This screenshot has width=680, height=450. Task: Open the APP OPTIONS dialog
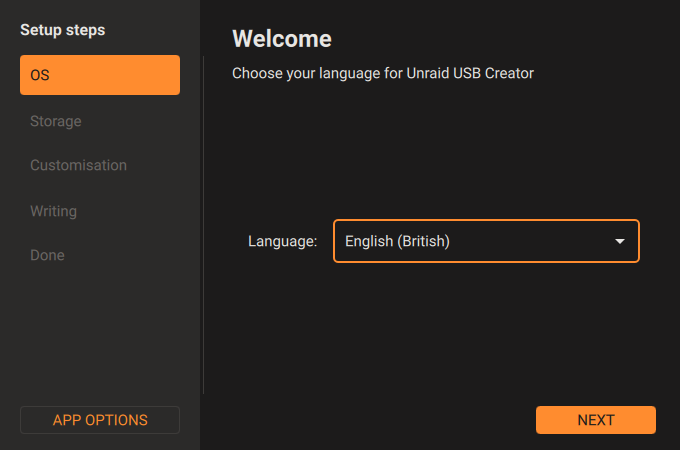(x=100, y=420)
